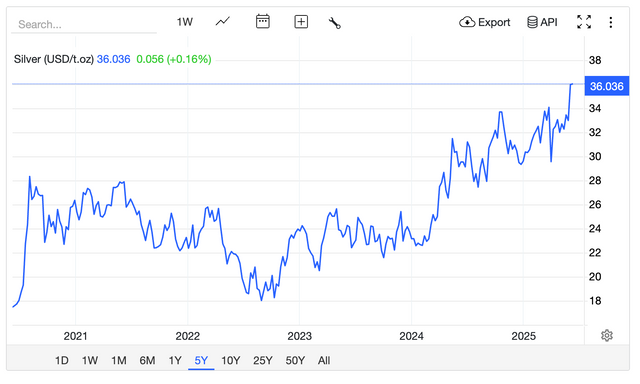Open the calendar date range picker

click(x=262, y=21)
